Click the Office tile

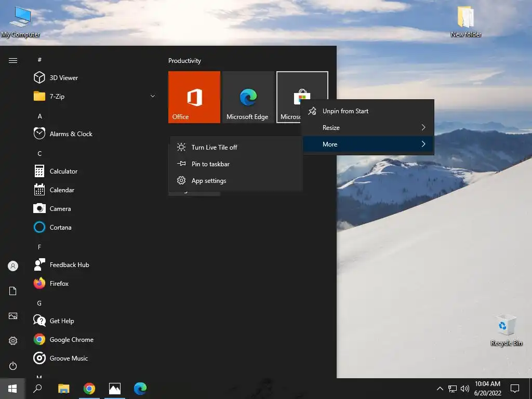(x=194, y=97)
